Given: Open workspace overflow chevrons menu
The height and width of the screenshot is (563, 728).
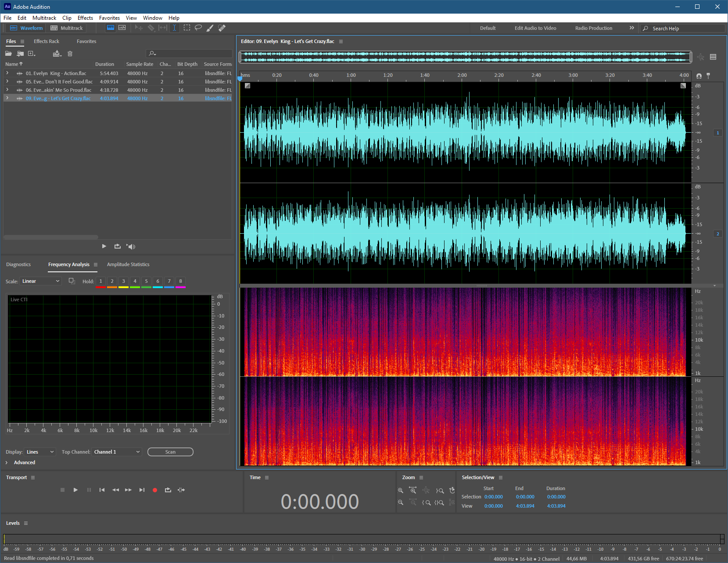Looking at the screenshot, I should click(x=632, y=28).
